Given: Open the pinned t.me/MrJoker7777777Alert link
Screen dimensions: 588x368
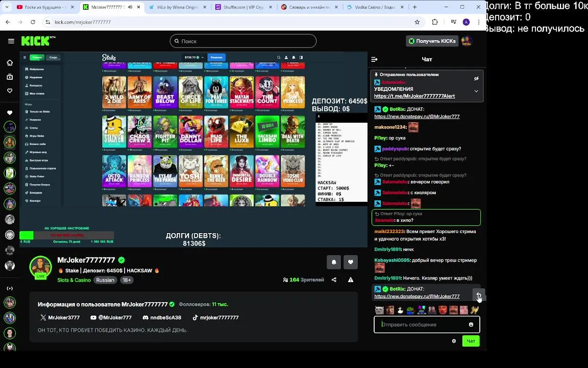Looking at the screenshot, I should pos(414,96).
